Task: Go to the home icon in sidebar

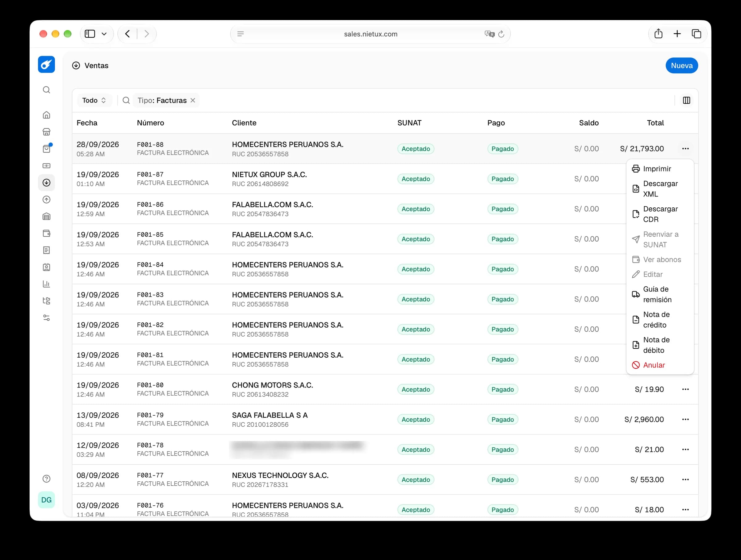Action: tap(47, 115)
